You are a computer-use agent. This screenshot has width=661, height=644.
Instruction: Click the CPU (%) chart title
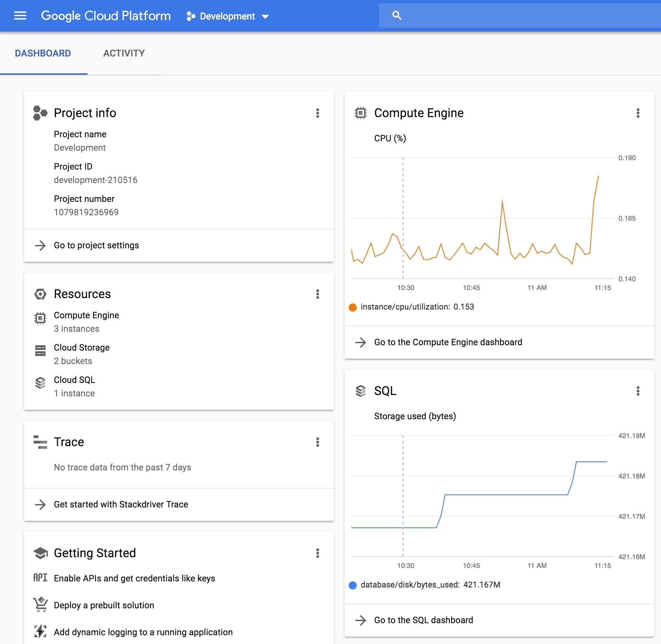(x=390, y=138)
